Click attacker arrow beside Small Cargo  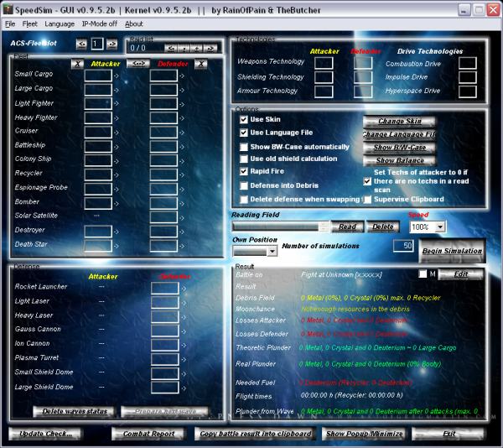pos(117,76)
